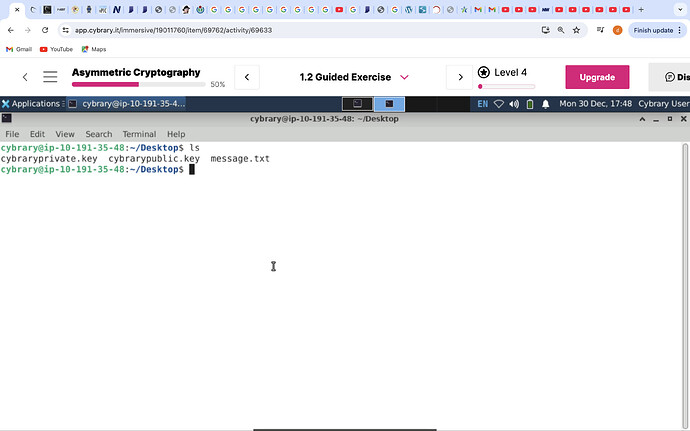Click the back chevron beside course title
The image size is (690, 431).
point(25,77)
